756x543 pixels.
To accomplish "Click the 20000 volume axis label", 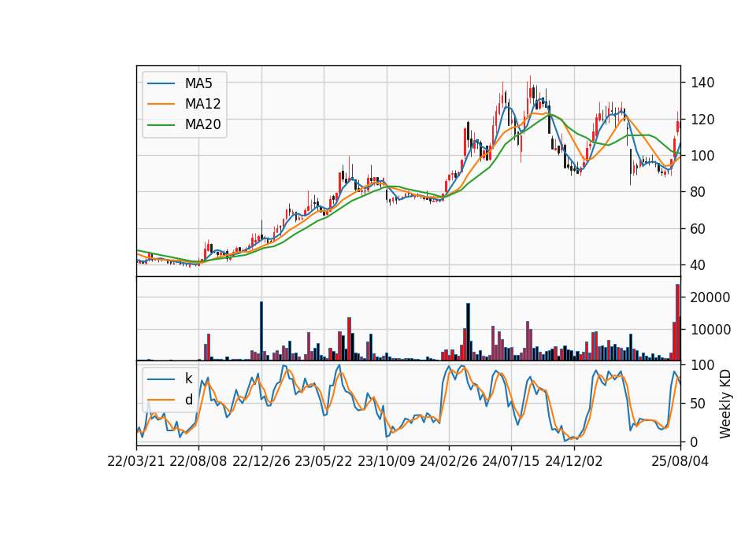I will 710,297.
